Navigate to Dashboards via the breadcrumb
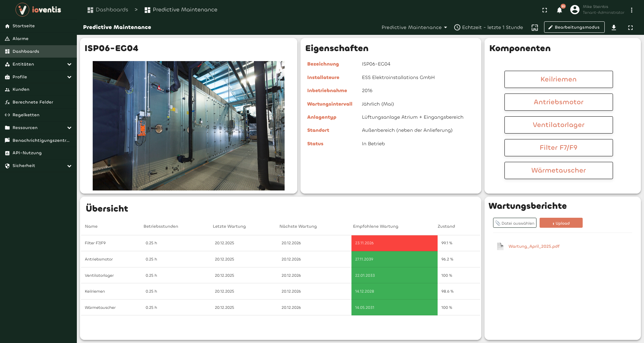 coord(111,10)
